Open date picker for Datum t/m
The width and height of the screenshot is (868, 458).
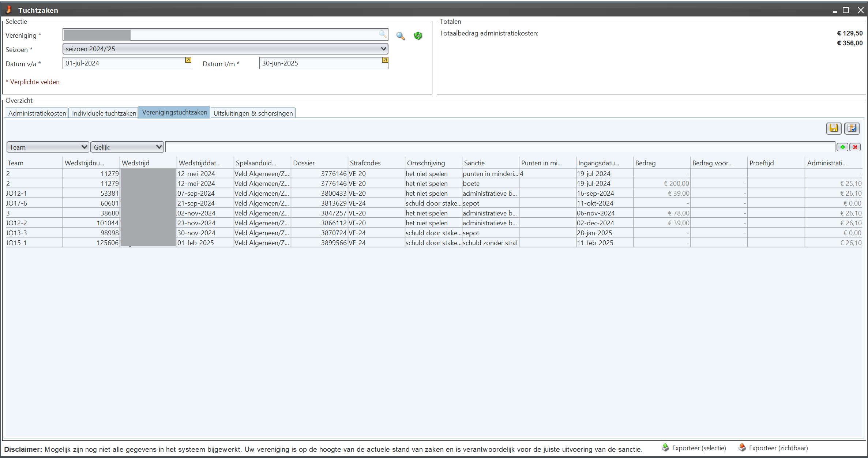(x=384, y=60)
